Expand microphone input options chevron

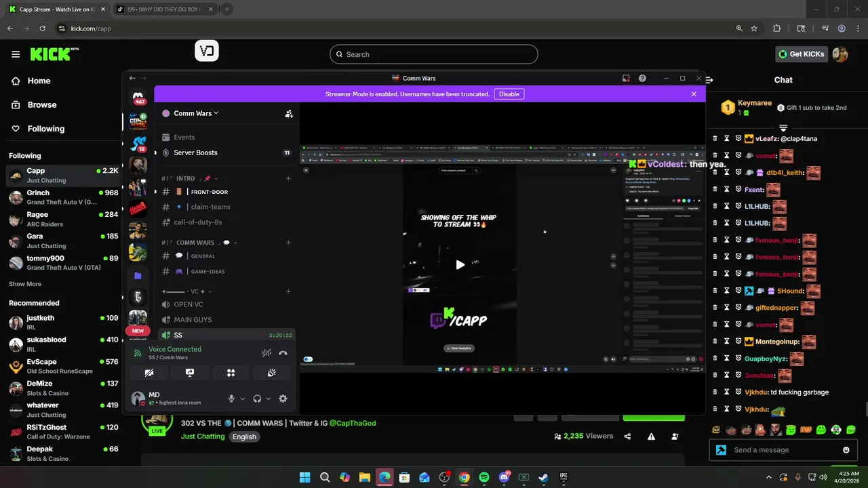243,399
